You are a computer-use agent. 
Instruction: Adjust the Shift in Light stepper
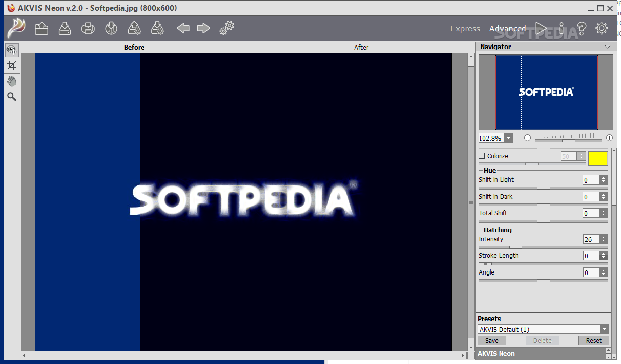click(x=603, y=180)
